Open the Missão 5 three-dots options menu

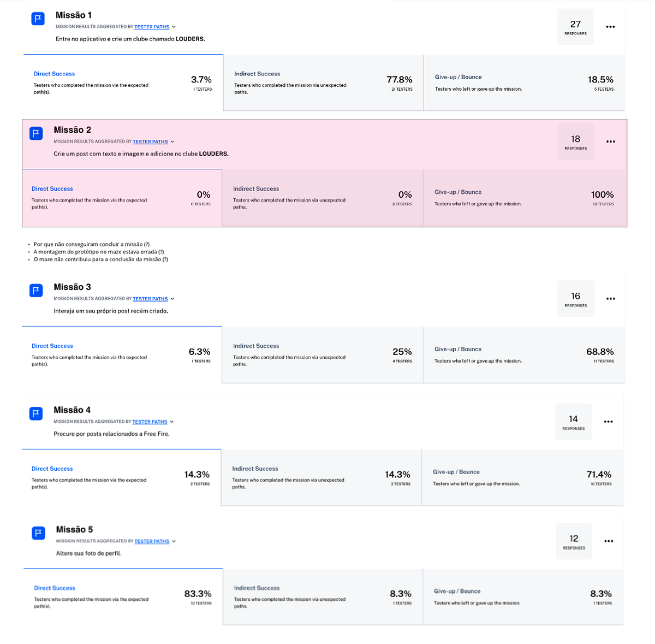pyautogui.click(x=609, y=541)
